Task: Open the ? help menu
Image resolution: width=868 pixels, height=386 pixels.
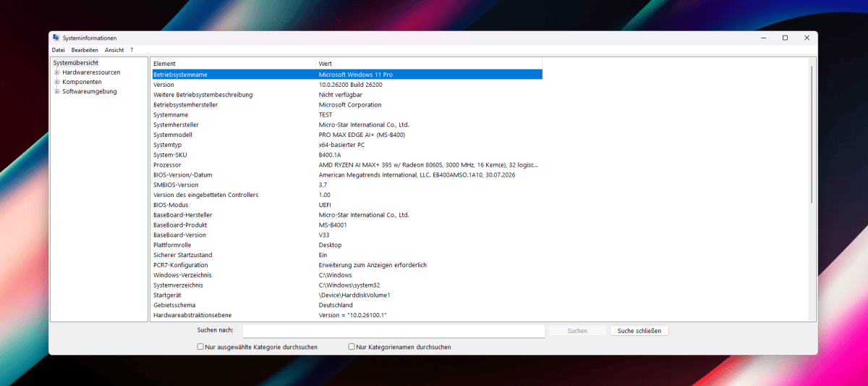Action: pos(132,50)
